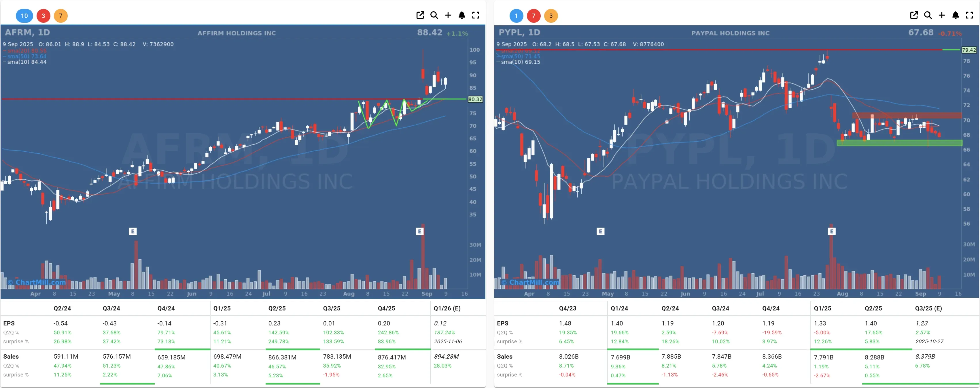Click PYPL, 1D ticker title
The height and width of the screenshot is (388, 980).
point(519,32)
